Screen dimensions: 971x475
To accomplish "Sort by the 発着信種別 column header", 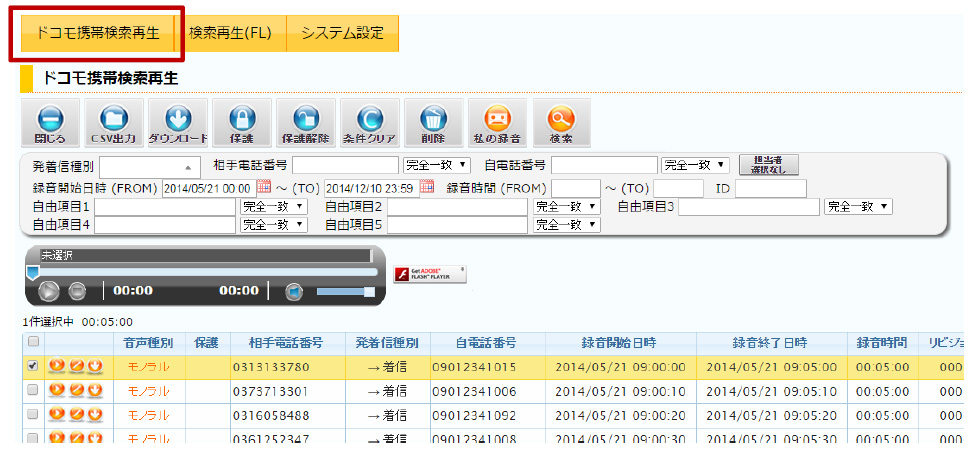I will [x=388, y=342].
